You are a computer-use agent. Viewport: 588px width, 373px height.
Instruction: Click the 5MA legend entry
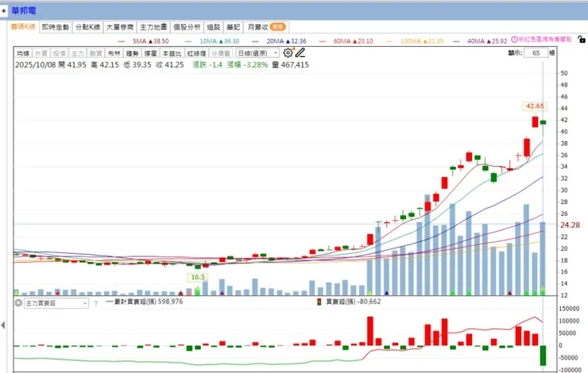(x=144, y=41)
